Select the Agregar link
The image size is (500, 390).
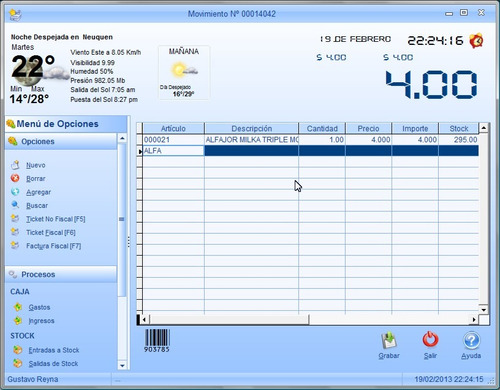39,192
